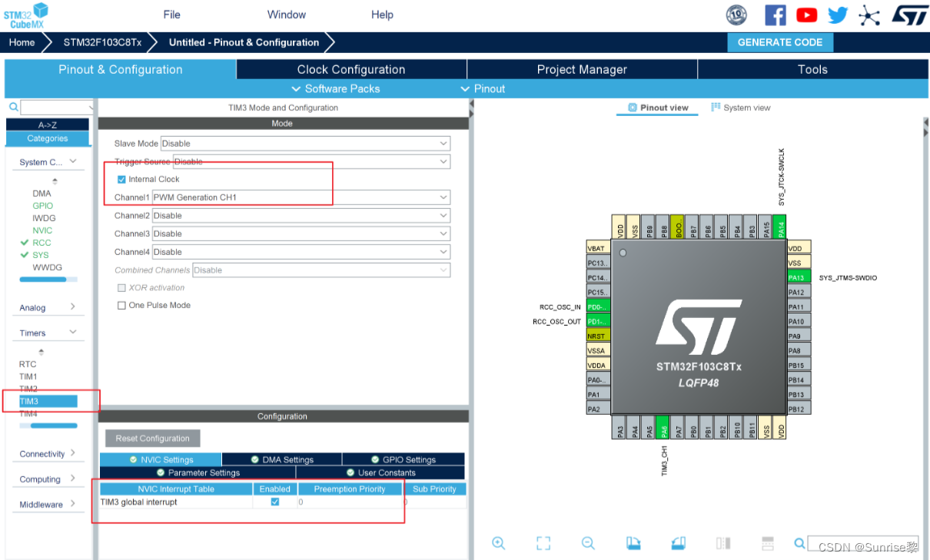Click the ST logo icon
Image resolution: width=930 pixels, height=560 pixels.
pos(909,15)
